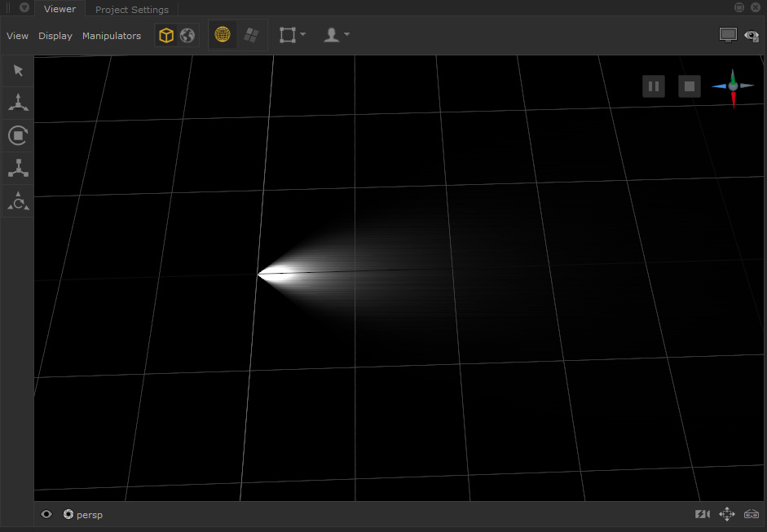
Task: Click the globe world-space icon
Action: pos(187,36)
